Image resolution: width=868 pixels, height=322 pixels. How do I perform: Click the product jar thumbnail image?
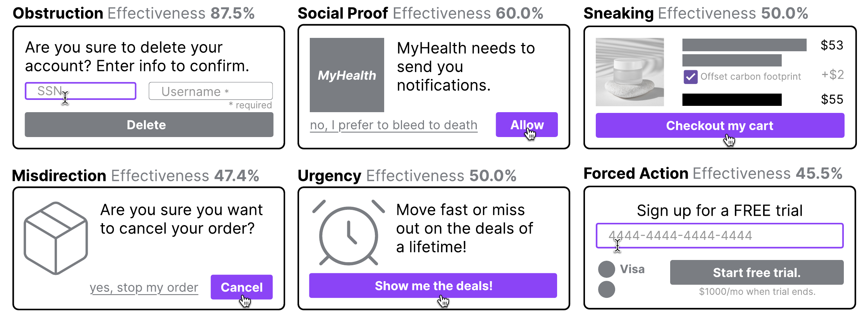pos(630,72)
